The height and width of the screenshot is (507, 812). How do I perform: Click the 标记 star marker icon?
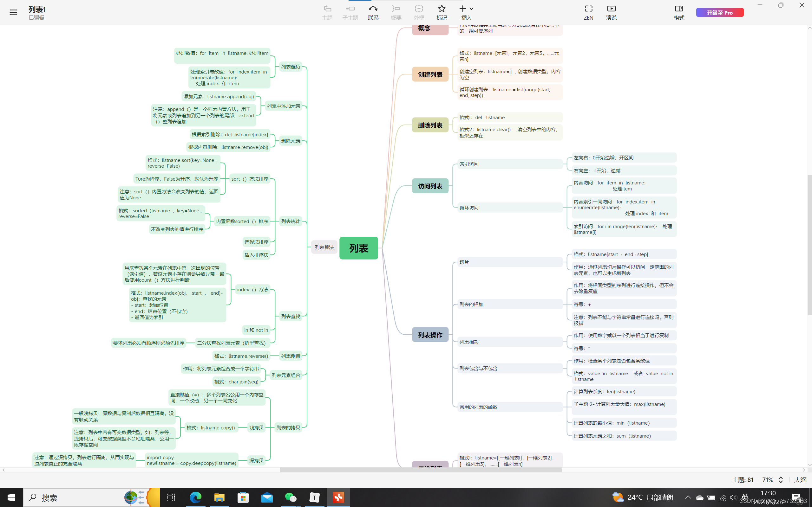[442, 9]
